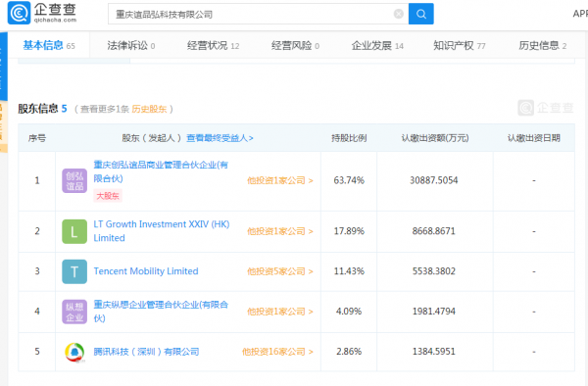Click the Tencent penguin logo for 腾讯科技

74,352
